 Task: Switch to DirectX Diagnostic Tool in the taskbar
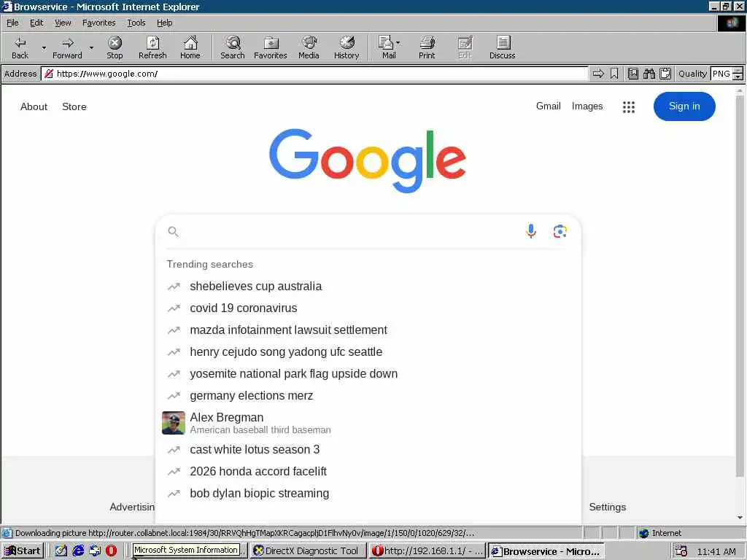(x=308, y=551)
